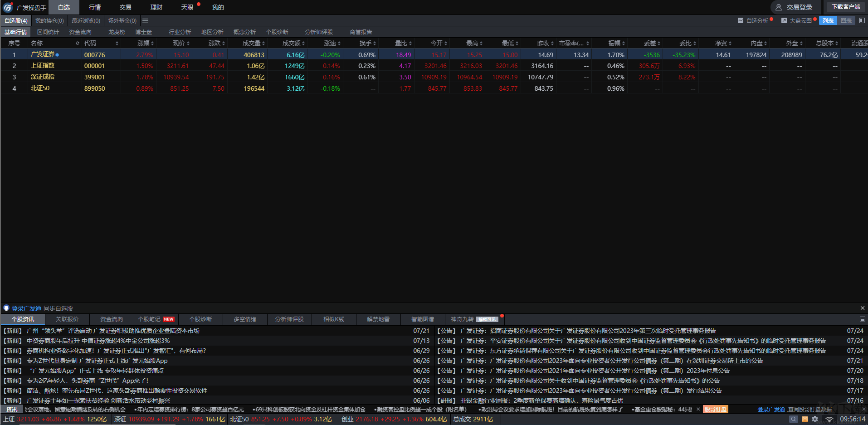Screen dimensions: 868x425
Task: Open the 相似K线 tab
Action: point(334,319)
